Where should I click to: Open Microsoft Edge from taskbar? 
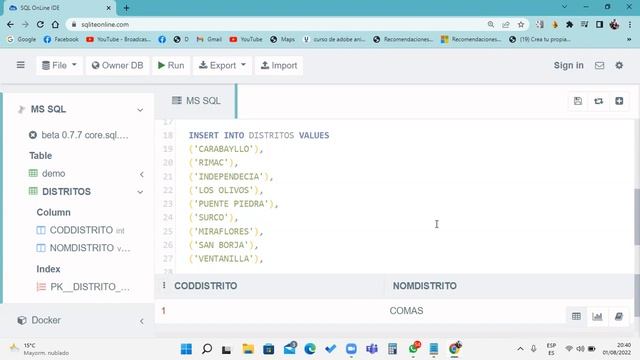[310, 349]
